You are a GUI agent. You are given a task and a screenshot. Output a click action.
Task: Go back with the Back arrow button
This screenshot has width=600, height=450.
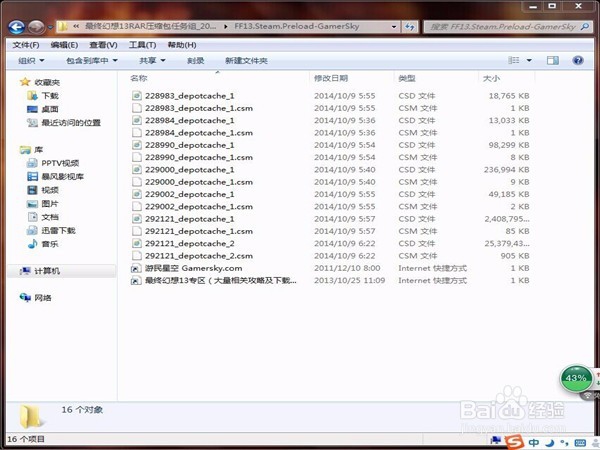click(16, 27)
